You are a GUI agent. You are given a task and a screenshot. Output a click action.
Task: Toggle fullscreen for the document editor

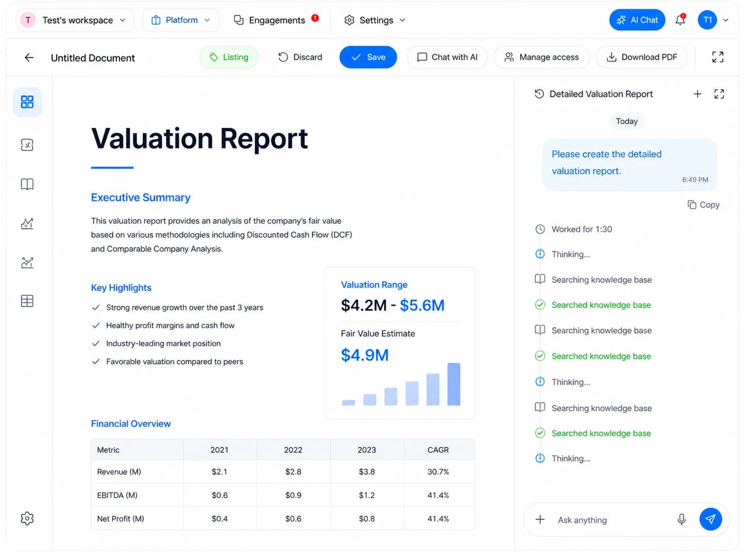[718, 57]
